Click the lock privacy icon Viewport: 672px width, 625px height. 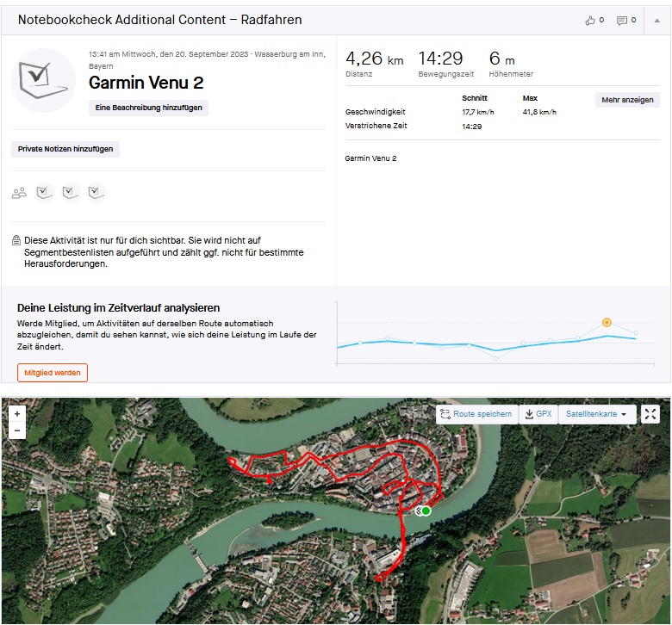point(16,241)
